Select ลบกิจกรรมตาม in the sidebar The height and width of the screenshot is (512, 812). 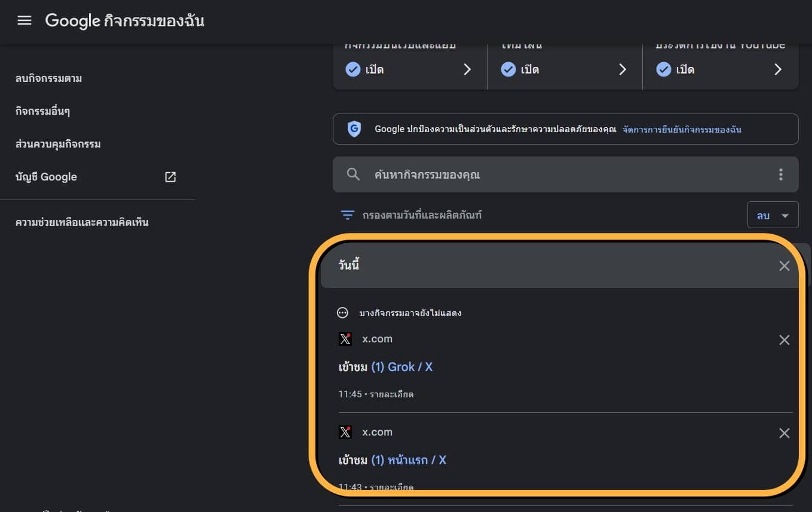pos(48,78)
